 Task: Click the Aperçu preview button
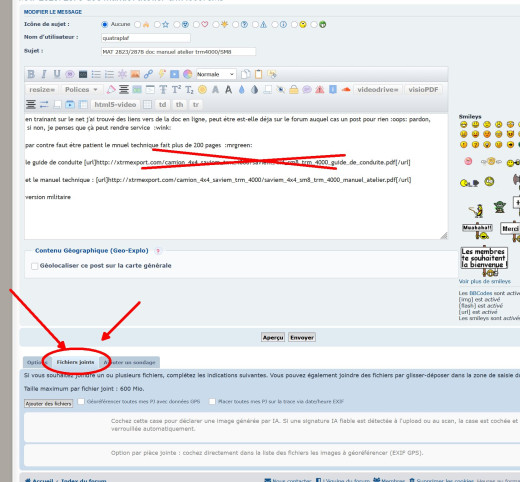[x=273, y=337]
